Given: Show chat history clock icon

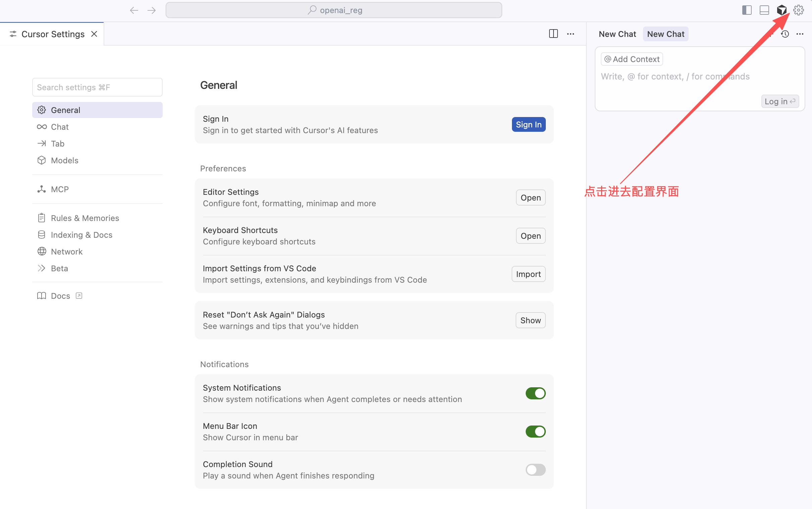Looking at the screenshot, I should tap(785, 34).
